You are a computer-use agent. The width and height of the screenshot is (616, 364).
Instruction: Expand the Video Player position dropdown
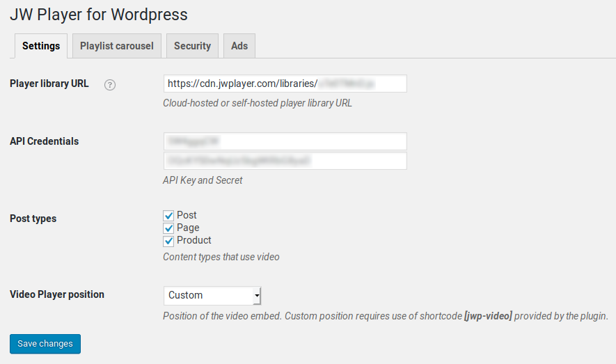point(212,295)
